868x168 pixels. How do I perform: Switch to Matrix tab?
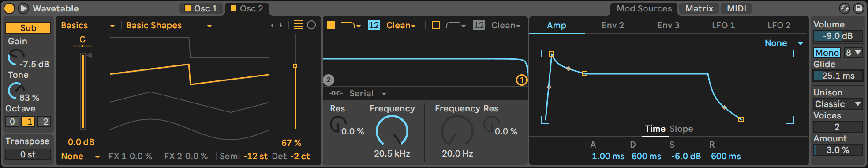699,8
